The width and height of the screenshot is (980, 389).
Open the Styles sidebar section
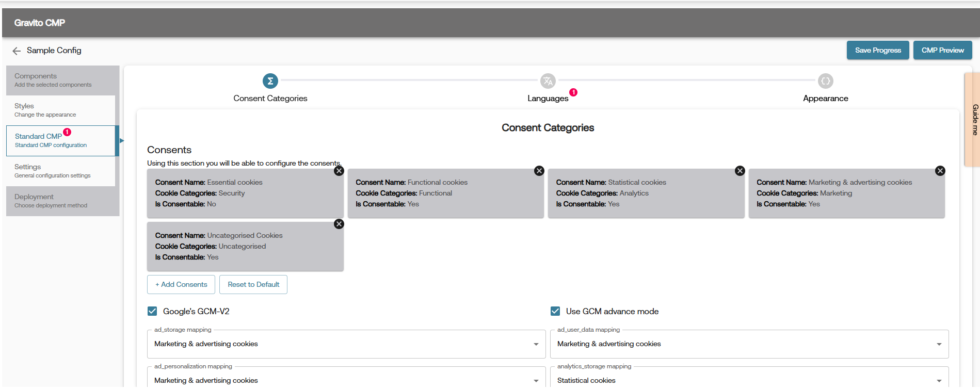pos(60,110)
